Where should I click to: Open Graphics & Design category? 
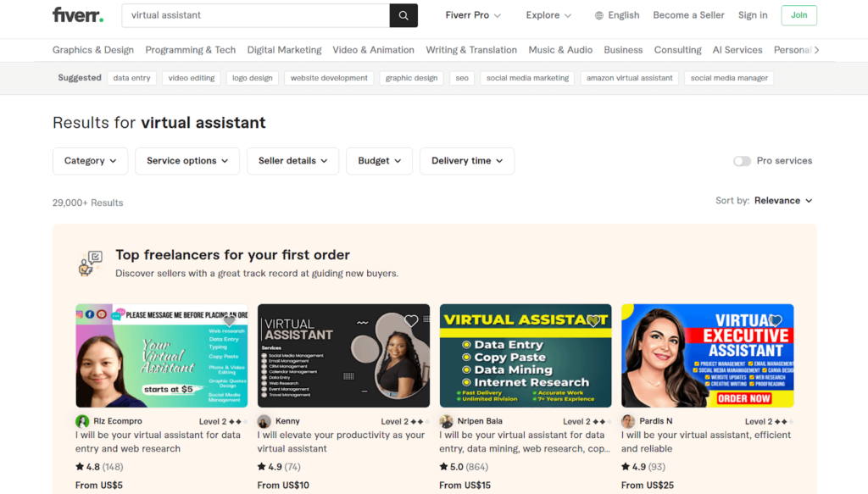click(x=93, y=50)
